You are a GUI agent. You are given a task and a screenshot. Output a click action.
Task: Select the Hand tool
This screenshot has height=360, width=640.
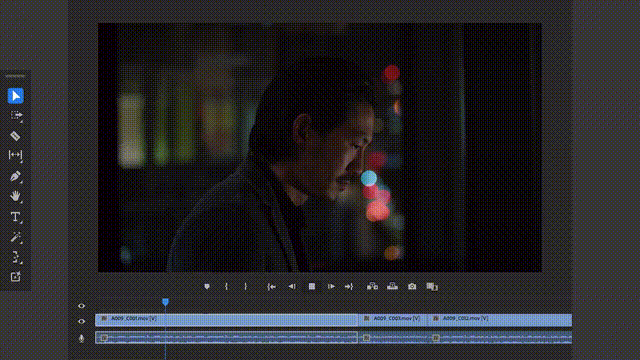tap(16, 196)
